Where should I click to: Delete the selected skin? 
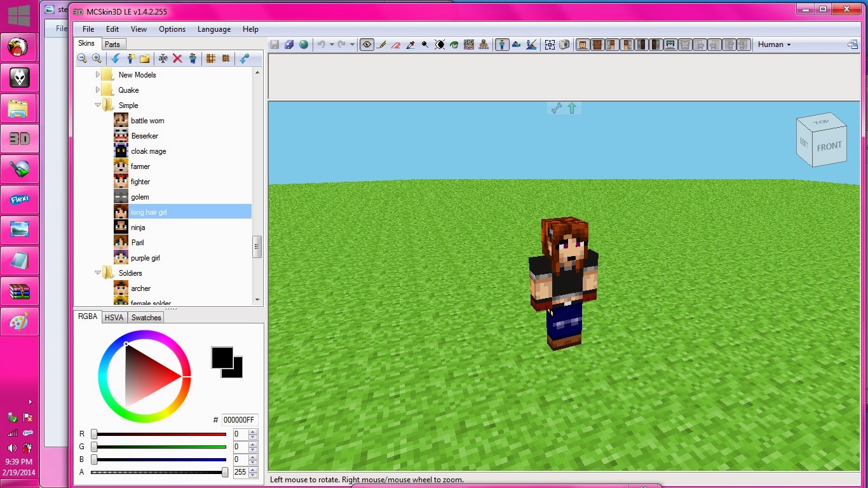point(176,58)
